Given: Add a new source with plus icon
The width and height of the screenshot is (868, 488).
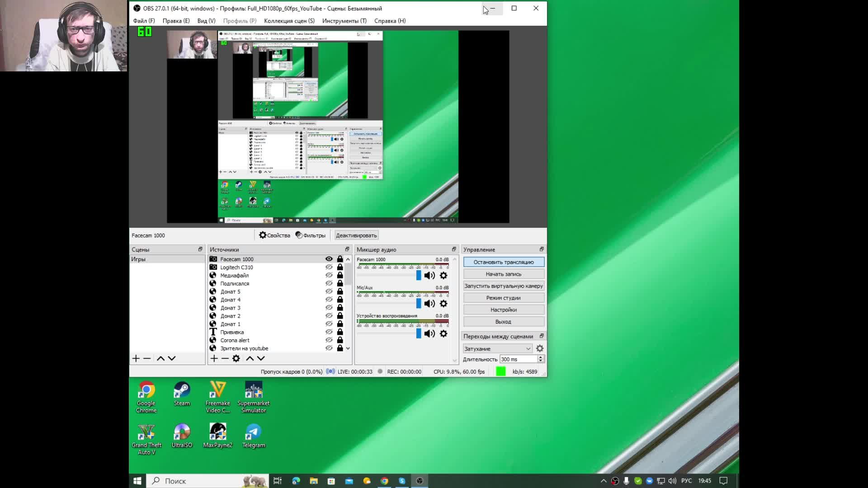Looking at the screenshot, I should coord(214,358).
